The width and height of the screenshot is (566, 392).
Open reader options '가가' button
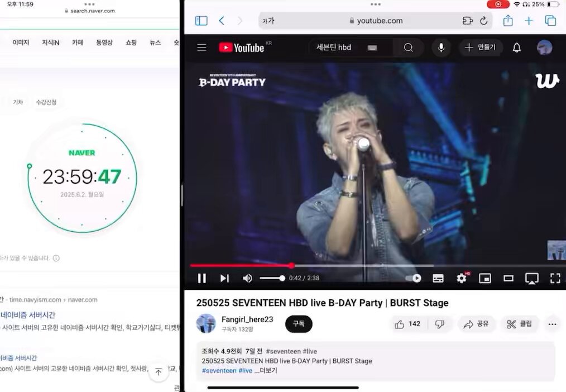[x=268, y=21]
